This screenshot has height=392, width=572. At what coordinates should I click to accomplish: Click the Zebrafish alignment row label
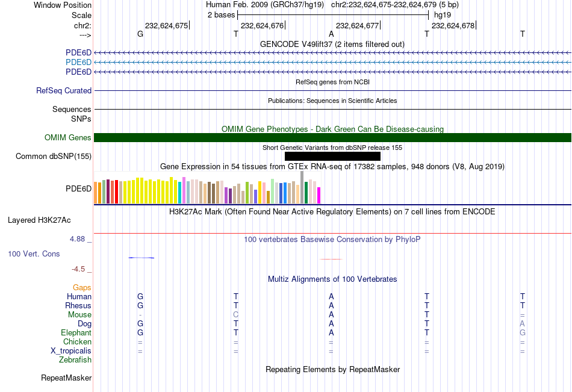tap(75, 360)
